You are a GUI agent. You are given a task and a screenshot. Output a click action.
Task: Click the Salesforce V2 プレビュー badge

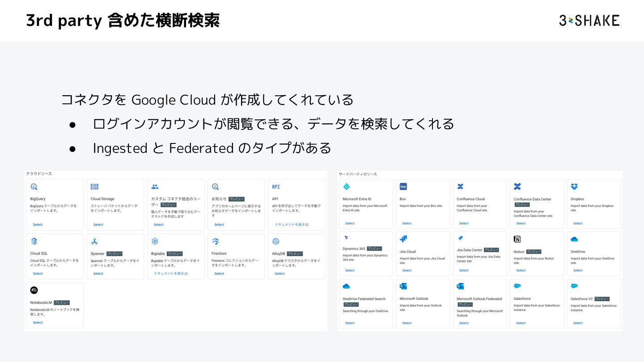(602, 299)
